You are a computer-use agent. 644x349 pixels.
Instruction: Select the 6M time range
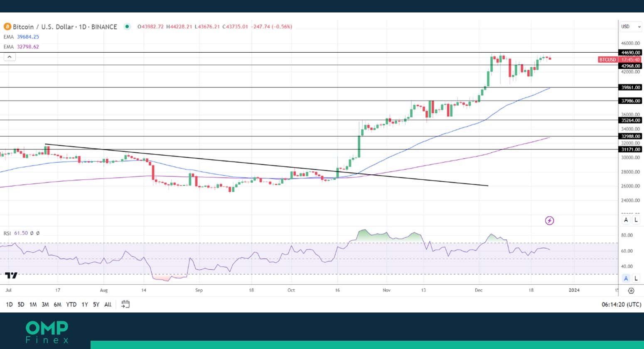pyautogui.click(x=58, y=305)
